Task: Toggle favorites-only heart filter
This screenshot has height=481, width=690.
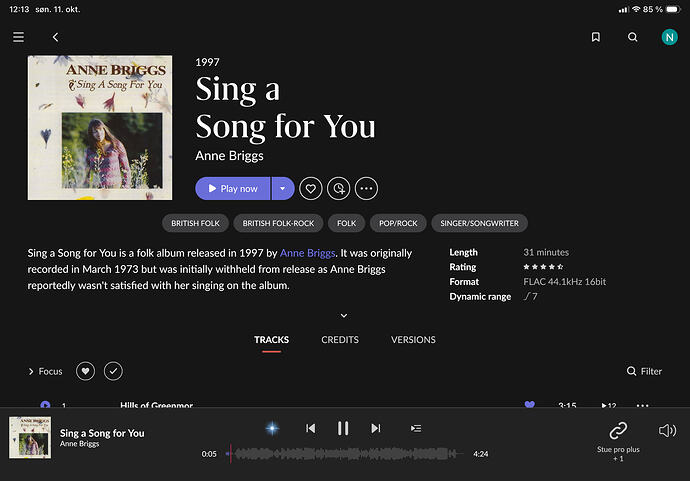Action: pos(85,371)
